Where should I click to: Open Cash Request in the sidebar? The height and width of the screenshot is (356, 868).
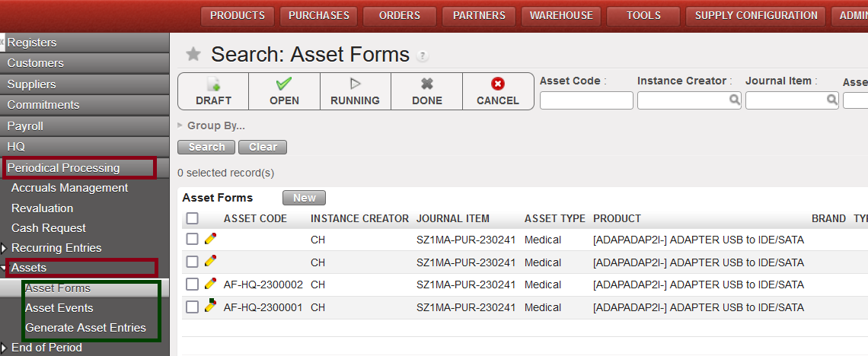pos(49,228)
